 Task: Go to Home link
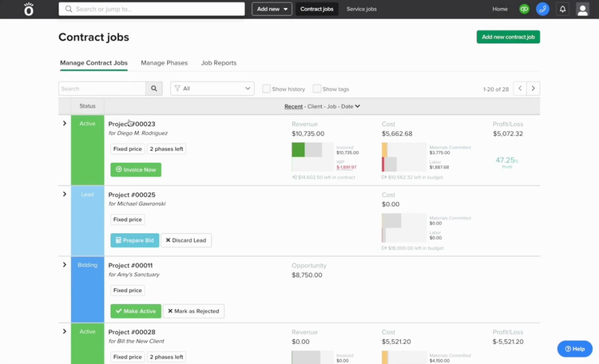(x=500, y=9)
